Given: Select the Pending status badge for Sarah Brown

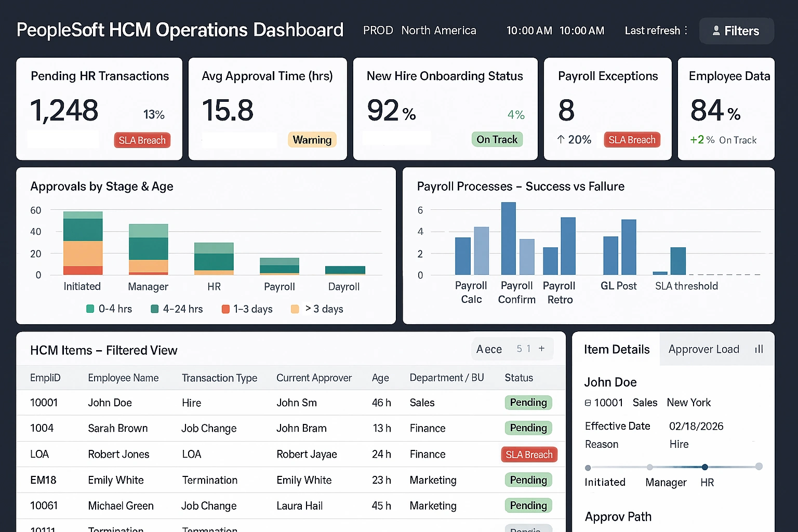Looking at the screenshot, I should [528, 428].
